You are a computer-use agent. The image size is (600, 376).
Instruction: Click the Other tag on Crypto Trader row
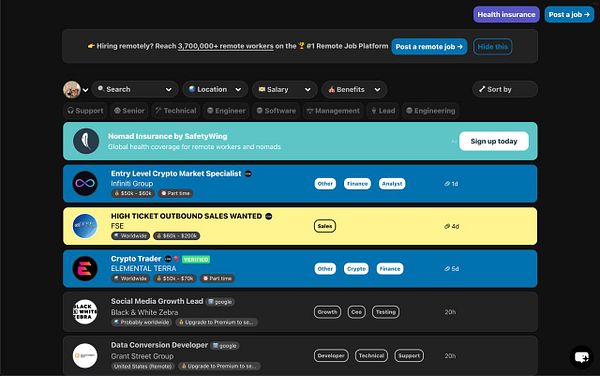pyautogui.click(x=325, y=269)
